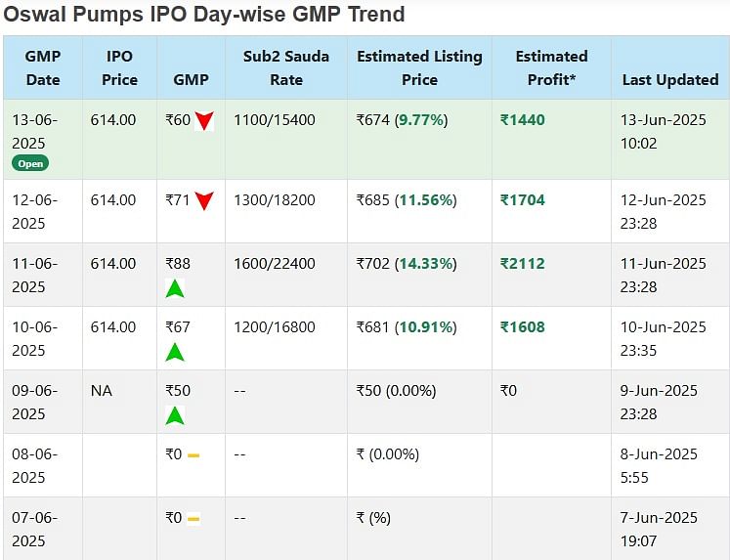Click the 1300/18200 Sauda rate

coord(275,200)
